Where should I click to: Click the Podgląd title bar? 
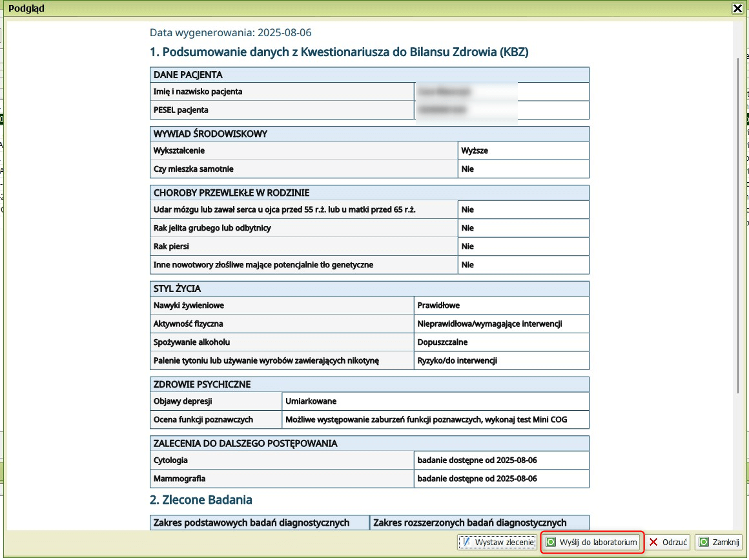click(323, 8)
